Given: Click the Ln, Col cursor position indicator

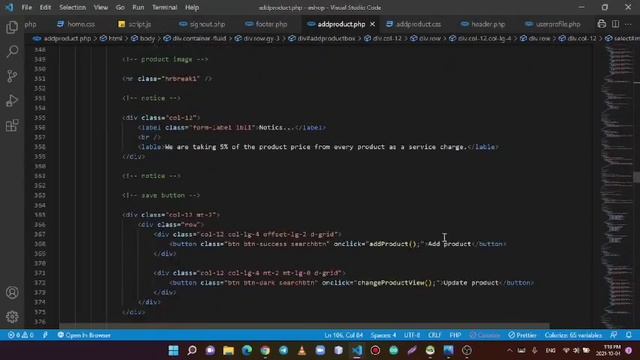Looking at the screenshot, I should (x=344, y=335).
